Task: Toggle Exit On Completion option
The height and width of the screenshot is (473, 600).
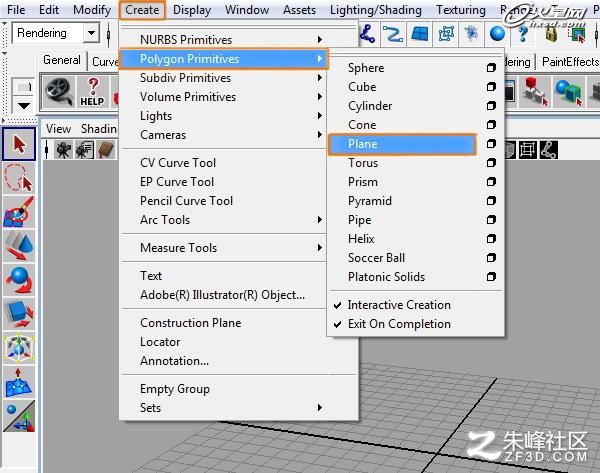Action: pos(399,324)
